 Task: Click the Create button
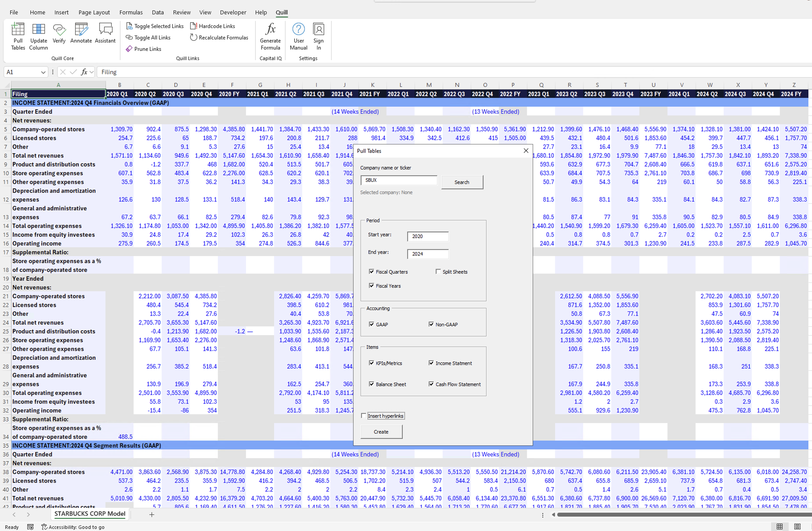[x=381, y=432]
